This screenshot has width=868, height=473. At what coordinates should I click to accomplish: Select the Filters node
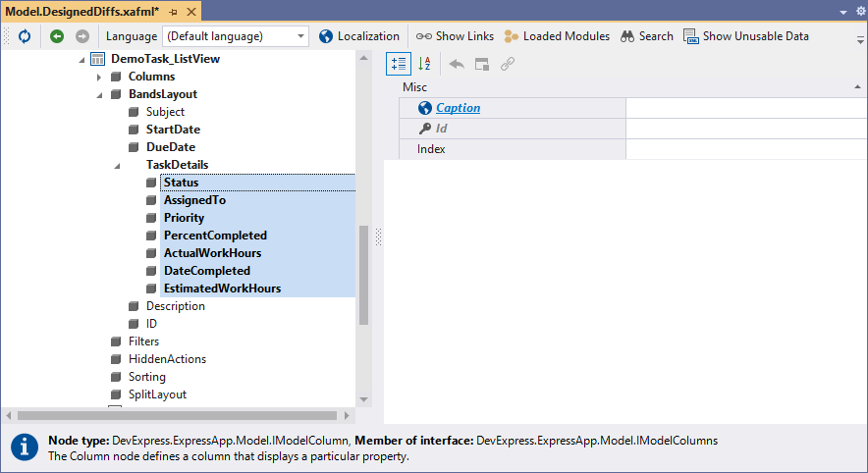click(x=144, y=342)
